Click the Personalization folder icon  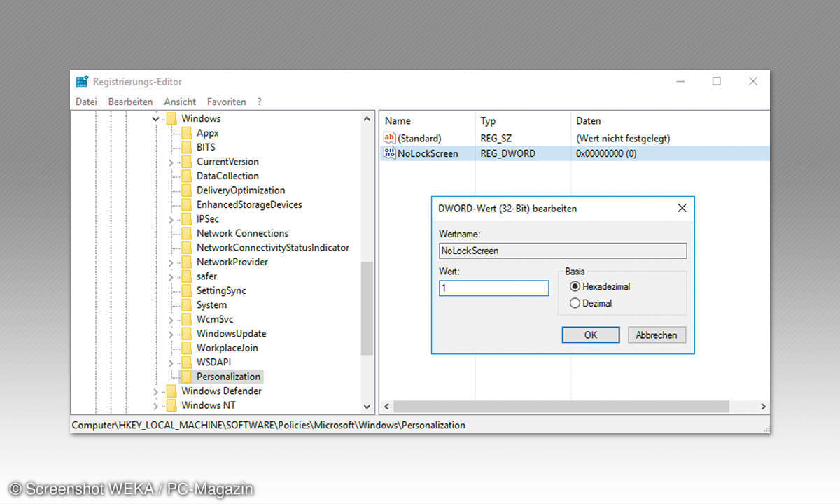click(186, 377)
